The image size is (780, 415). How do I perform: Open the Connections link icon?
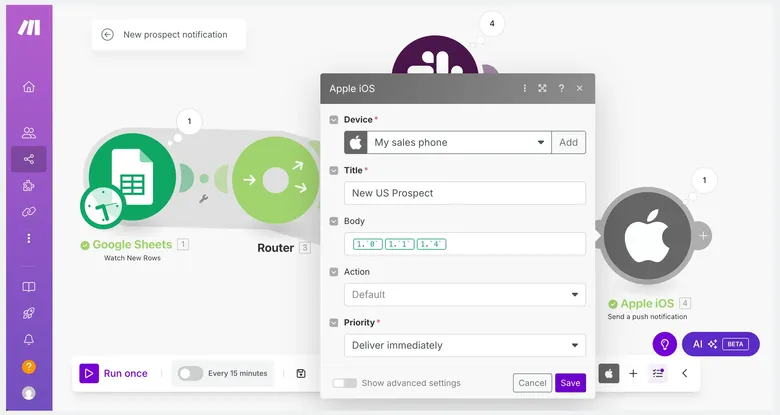click(29, 212)
